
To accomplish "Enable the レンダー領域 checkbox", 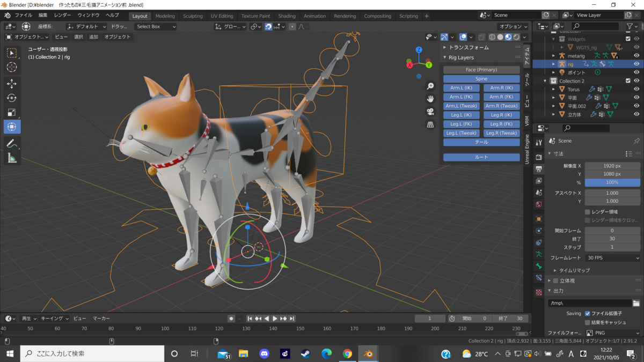I will pos(588,212).
